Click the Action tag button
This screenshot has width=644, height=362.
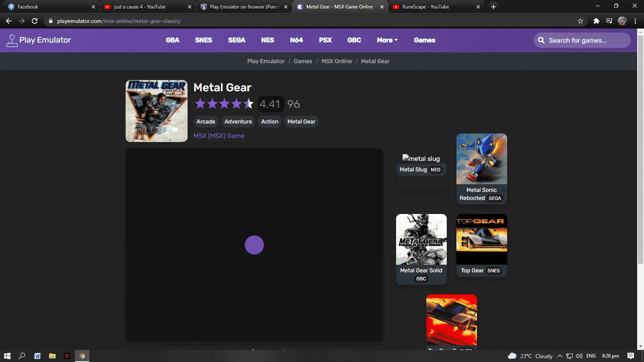[x=270, y=121]
